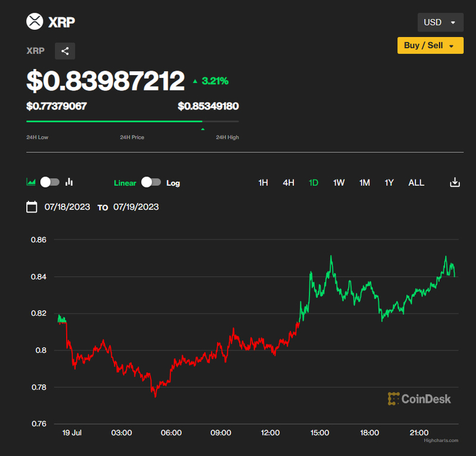Switch chart to ALL time range

click(x=416, y=183)
